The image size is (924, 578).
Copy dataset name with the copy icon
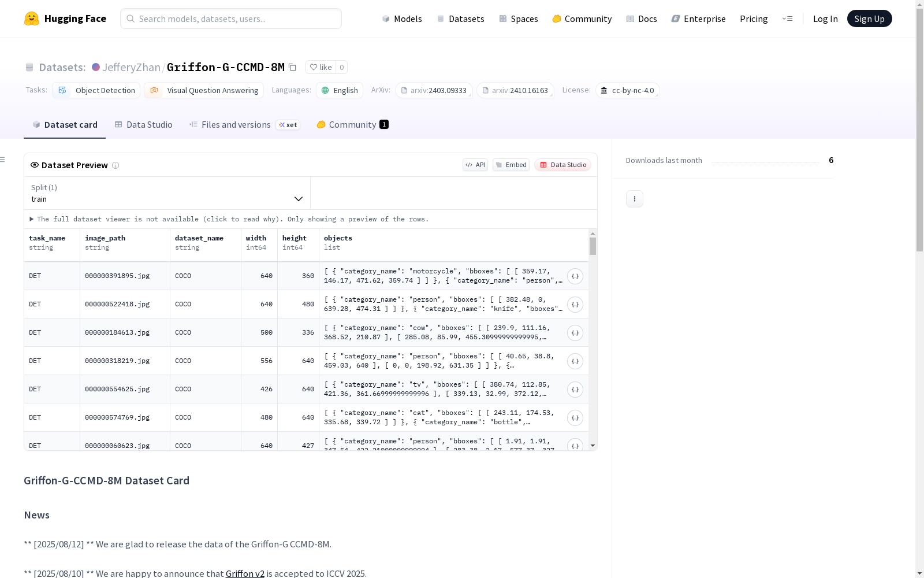[292, 67]
